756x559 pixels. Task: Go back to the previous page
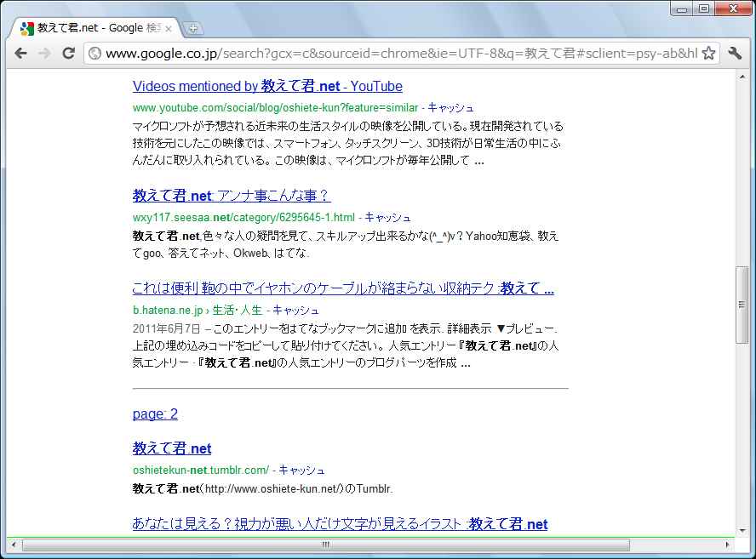coord(20,53)
